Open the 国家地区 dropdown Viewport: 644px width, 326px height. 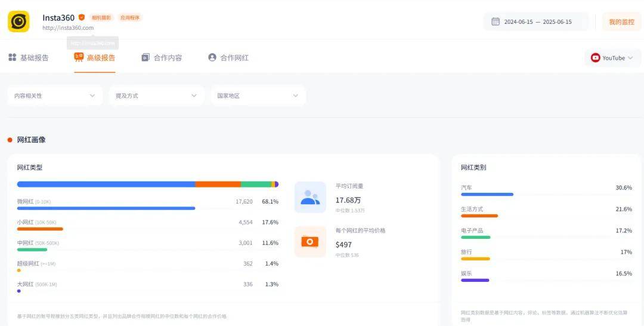click(258, 96)
